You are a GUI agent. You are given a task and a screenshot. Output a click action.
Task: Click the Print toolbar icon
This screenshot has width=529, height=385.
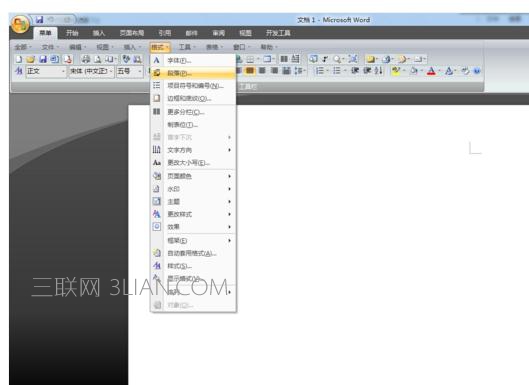(x=86, y=59)
